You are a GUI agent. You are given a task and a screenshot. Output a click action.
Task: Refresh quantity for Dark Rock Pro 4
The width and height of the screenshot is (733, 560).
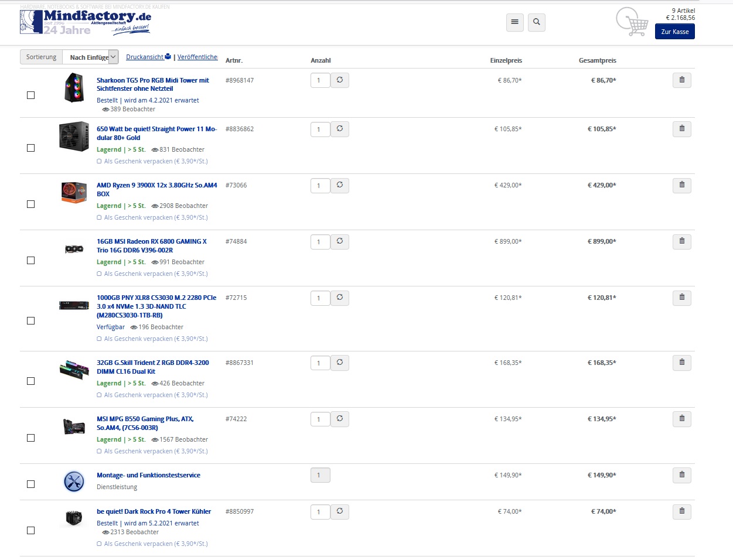tap(340, 511)
